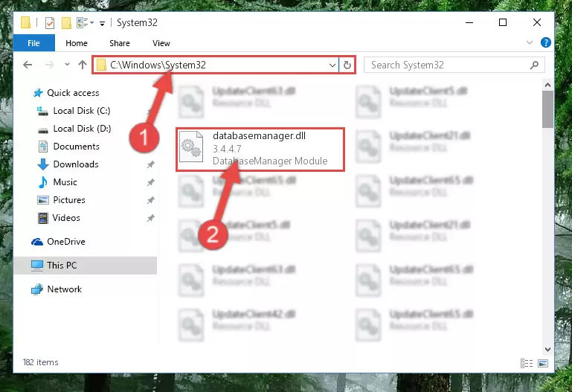This screenshot has height=392, width=572.
Task: Open the view layout dropdown in title bar
Action: point(92,22)
